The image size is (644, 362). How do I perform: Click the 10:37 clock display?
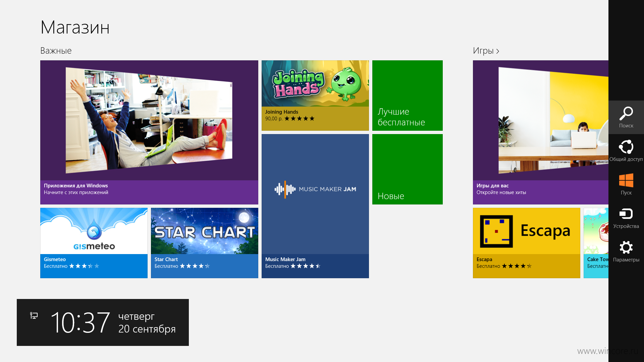80,322
